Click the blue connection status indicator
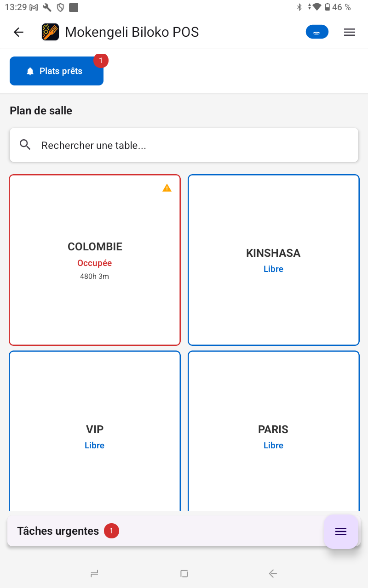The height and width of the screenshot is (588, 368). click(317, 32)
